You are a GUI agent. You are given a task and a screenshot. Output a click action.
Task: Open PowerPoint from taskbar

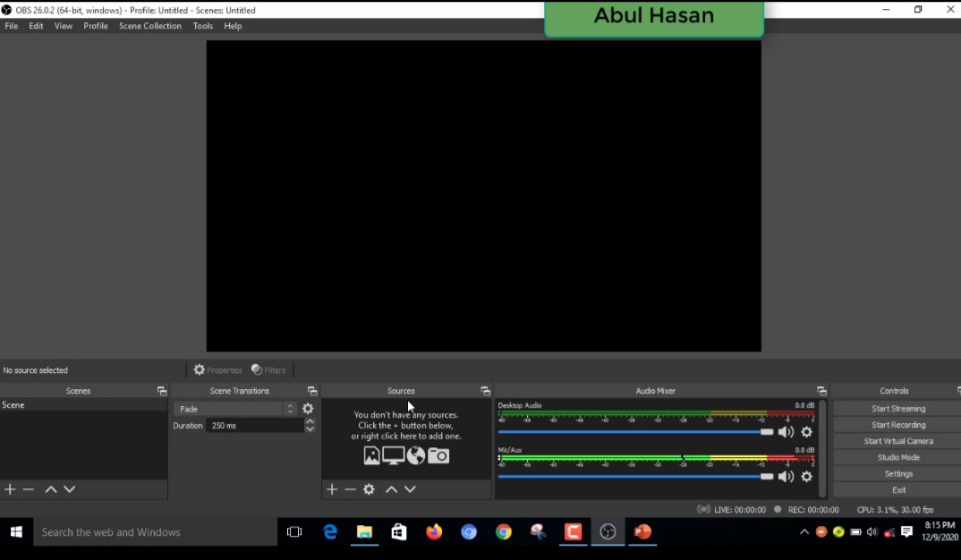point(642,531)
